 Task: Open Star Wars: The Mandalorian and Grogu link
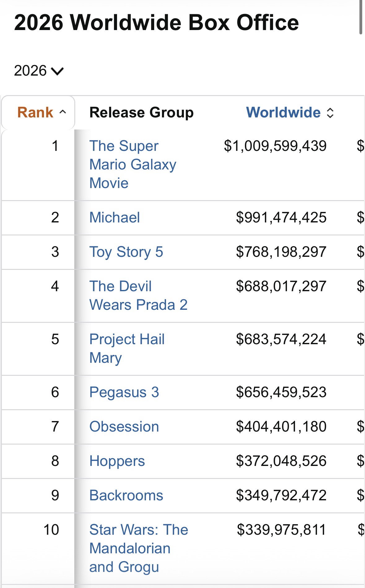point(139,549)
